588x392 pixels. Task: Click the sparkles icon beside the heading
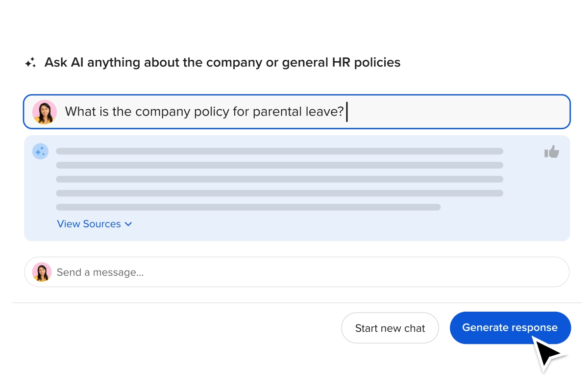click(30, 62)
